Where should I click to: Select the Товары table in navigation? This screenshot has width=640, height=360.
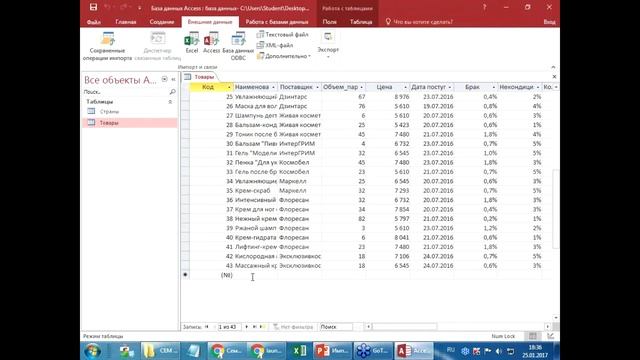(x=130, y=123)
